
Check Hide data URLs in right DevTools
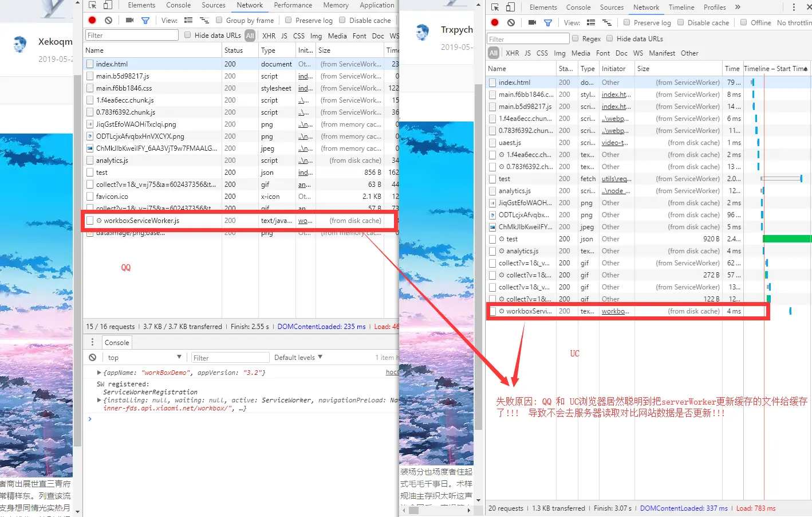tap(609, 38)
